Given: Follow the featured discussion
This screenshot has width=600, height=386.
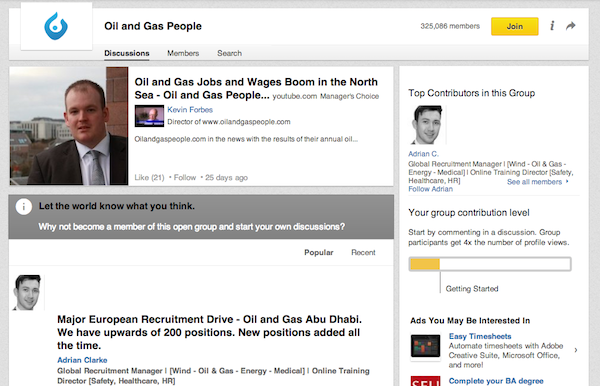Looking at the screenshot, I should (185, 178).
